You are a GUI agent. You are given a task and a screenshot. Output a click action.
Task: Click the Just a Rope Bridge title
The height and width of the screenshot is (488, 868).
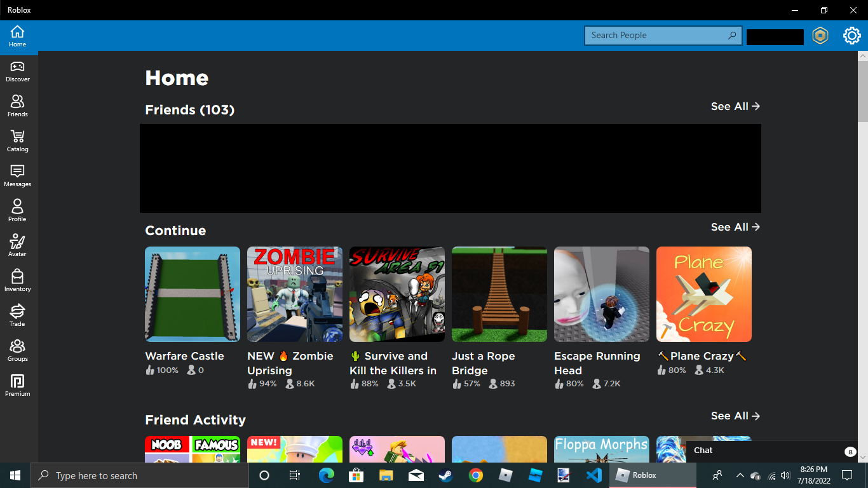[484, 363]
